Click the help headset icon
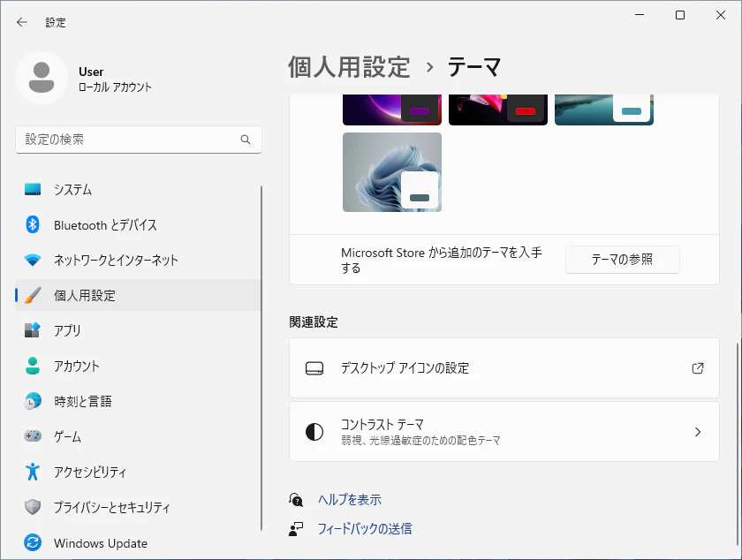Image resolution: width=742 pixels, height=560 pixels. (296, 499)
